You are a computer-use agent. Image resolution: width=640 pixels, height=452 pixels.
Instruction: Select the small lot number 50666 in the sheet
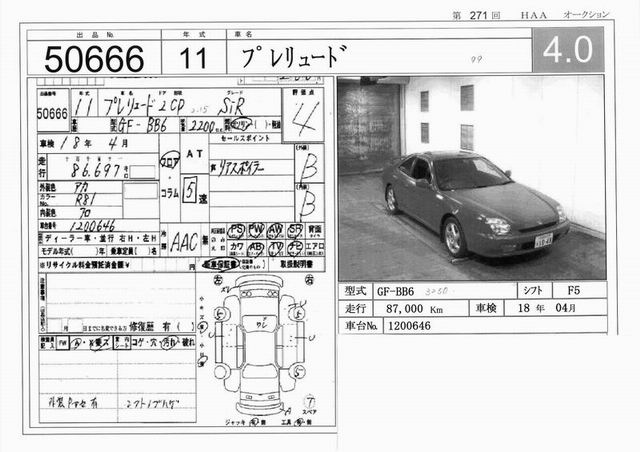click(x=52, y=114)
